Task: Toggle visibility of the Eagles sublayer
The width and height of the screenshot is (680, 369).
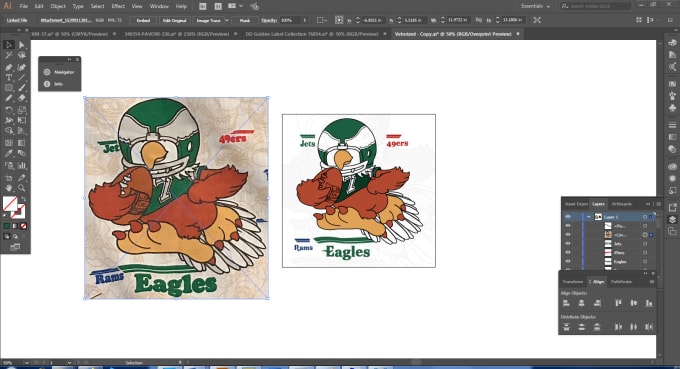Action: coord(568,261)
